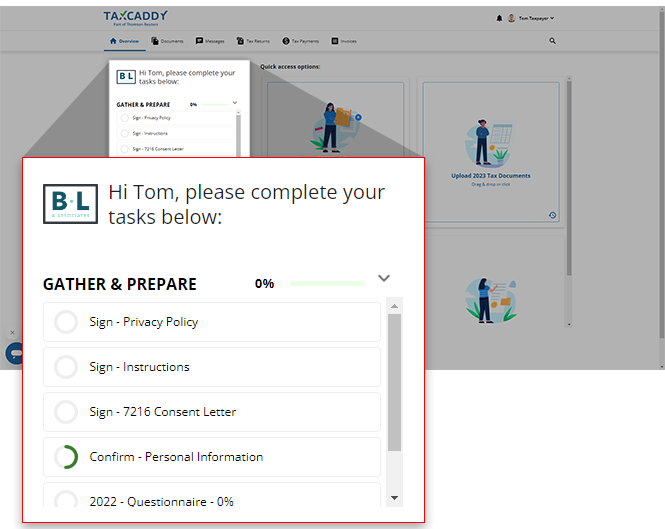Click status circle beside enlarged Sign - Instructions
This screenshot has height=529, width=665.
click(66, 367)
